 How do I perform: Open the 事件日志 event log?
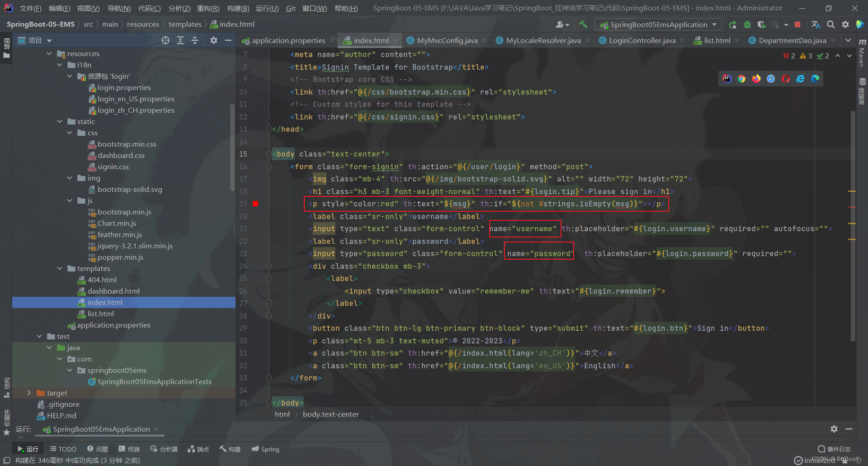click(835, 449)
